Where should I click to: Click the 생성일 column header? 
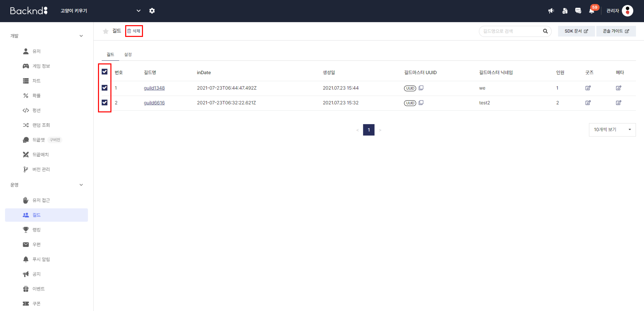click(x=329, y=72)
